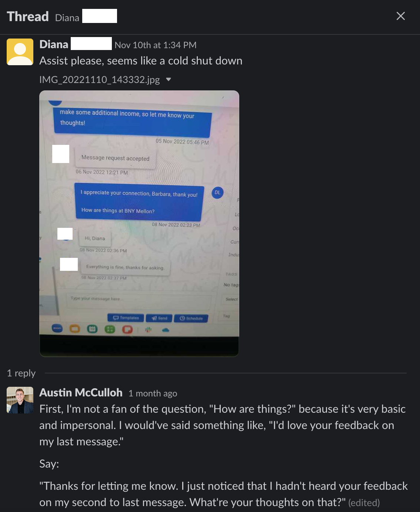420x512 pixels.
Task: Click the Diana sender name
Action: (54, 44)
